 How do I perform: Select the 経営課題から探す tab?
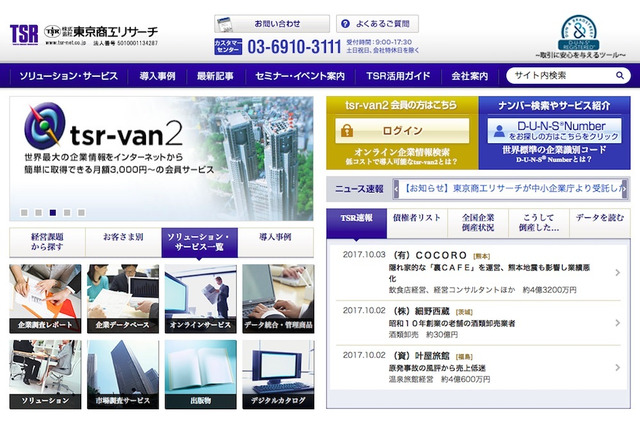pyautogui.click(x=47, y=242)
